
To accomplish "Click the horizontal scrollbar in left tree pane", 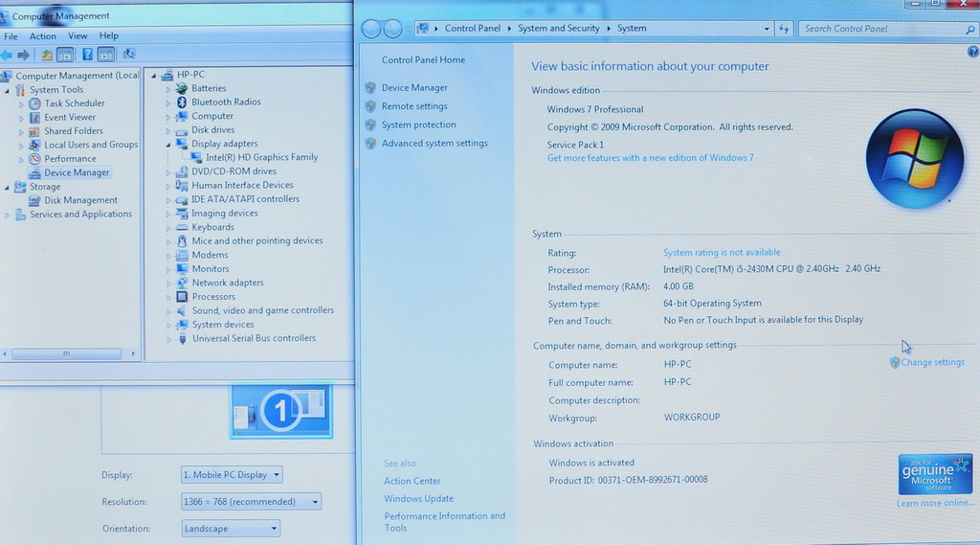I will click(x=66, y=354).
